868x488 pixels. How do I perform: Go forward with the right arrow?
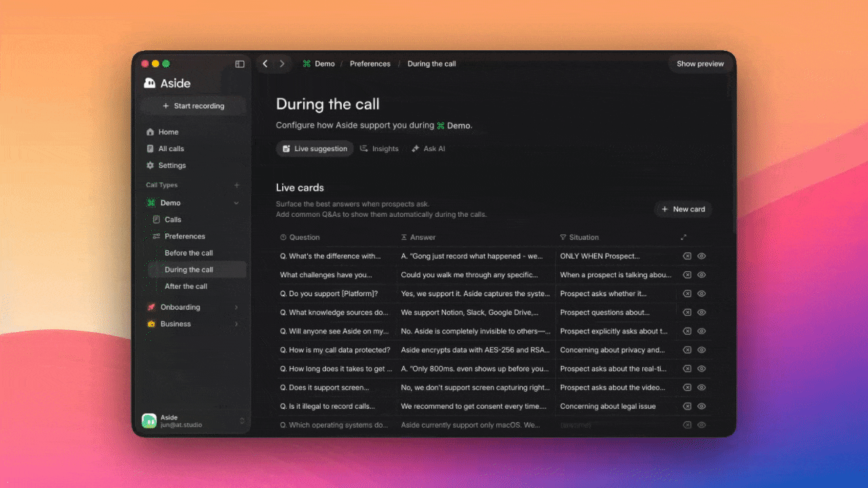(x=282, y=64)
